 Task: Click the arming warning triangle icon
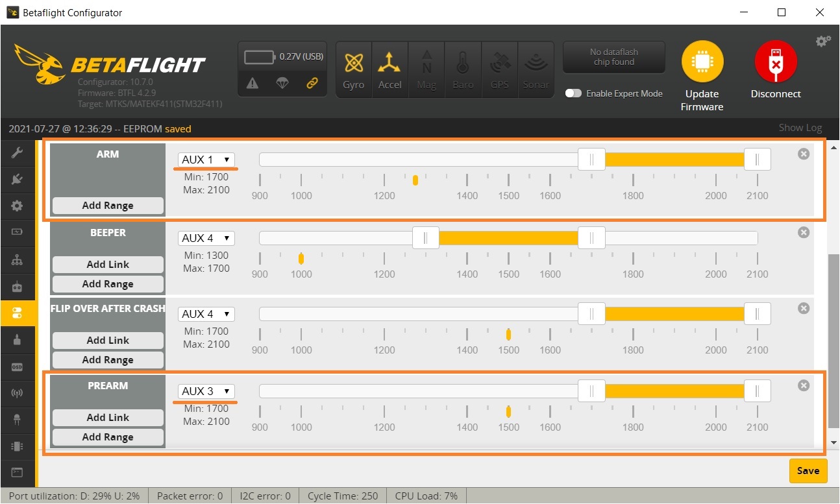pyautogui.click(x=253, y=83)
